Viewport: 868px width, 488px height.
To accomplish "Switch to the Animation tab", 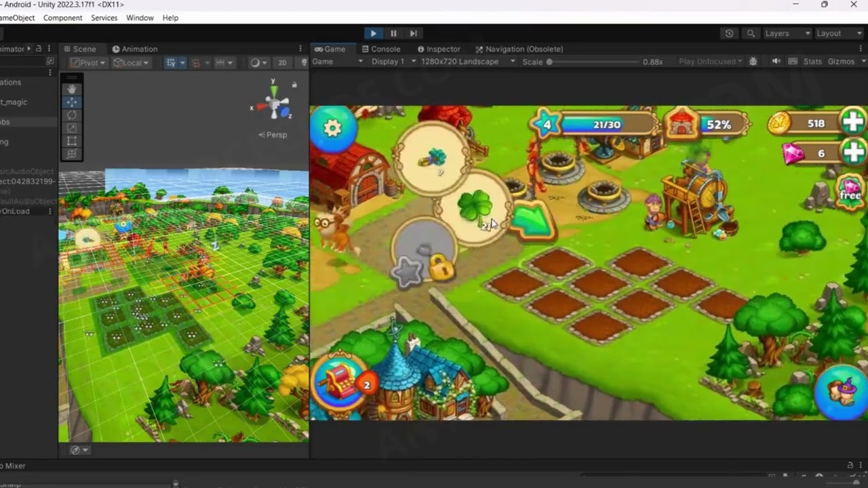I will (135, 49).
